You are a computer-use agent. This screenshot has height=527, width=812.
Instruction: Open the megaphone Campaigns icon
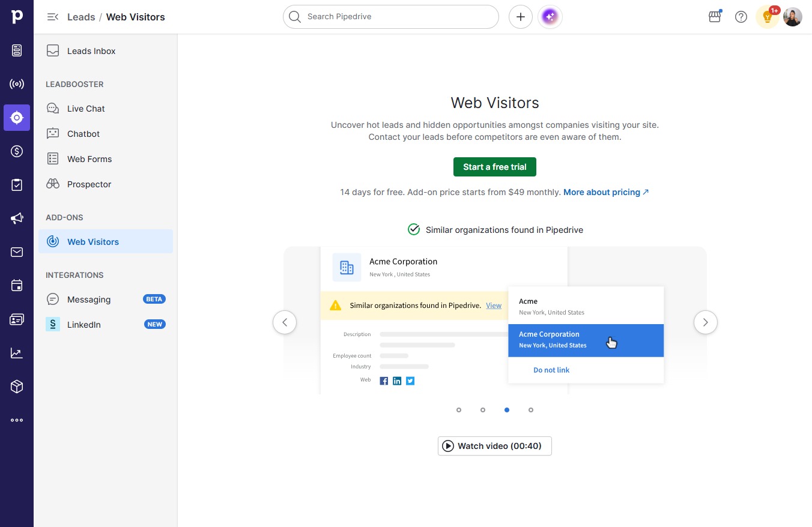17,218
